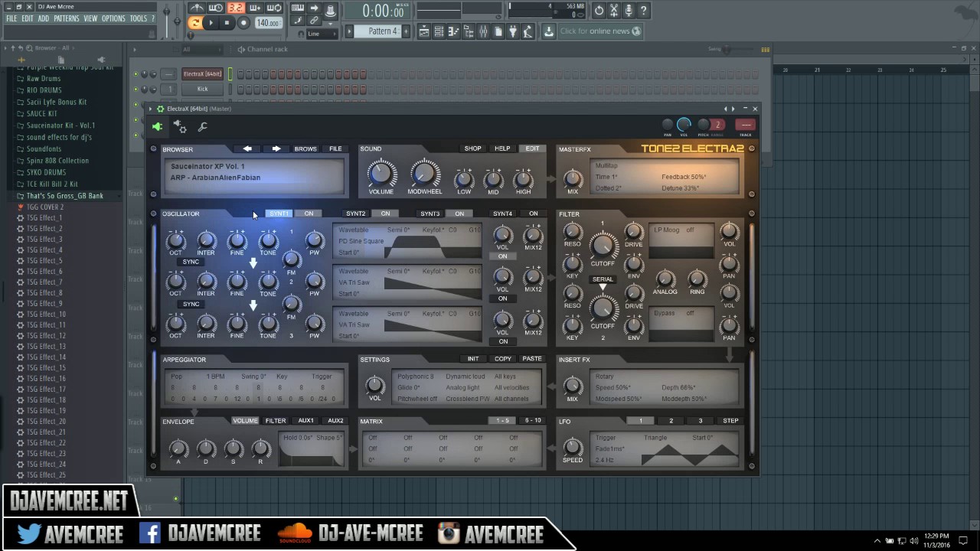Select the STEP tab in LFO section
Screen dimensions: 980x551
[x=730, y=421]
